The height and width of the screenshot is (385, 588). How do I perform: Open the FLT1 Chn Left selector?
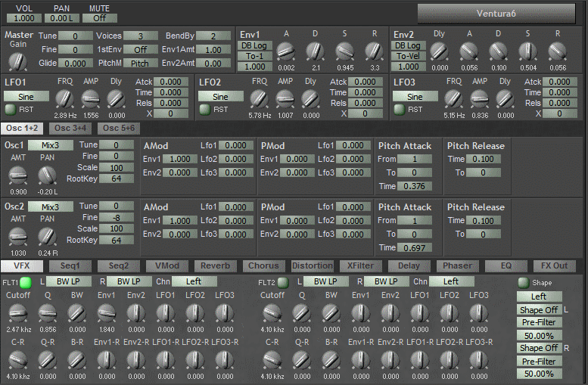click(194, 281)
